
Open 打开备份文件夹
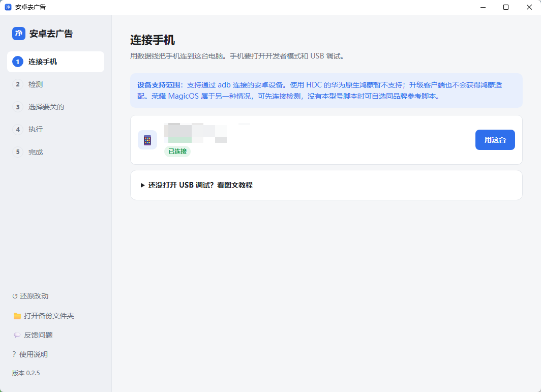44,316
